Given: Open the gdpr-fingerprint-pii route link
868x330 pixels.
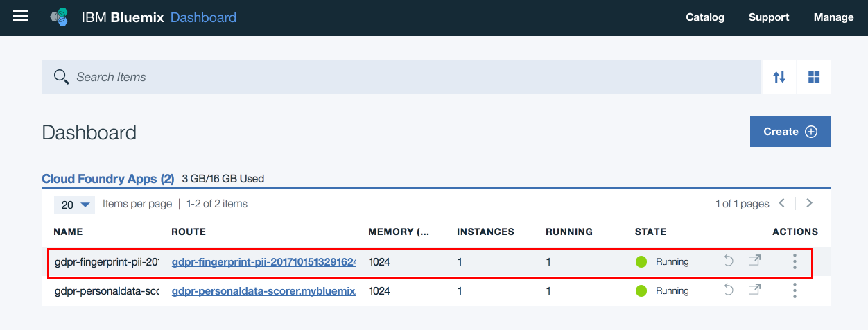Looking at the screenshot, I should pyautogui.click(x=264, y=262).
